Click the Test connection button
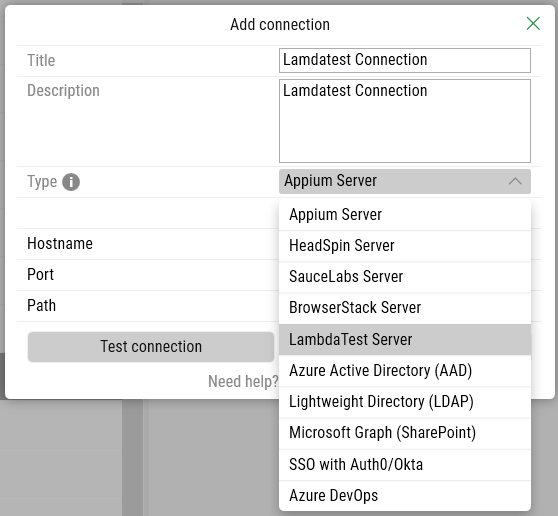 [x=151, y=347]
